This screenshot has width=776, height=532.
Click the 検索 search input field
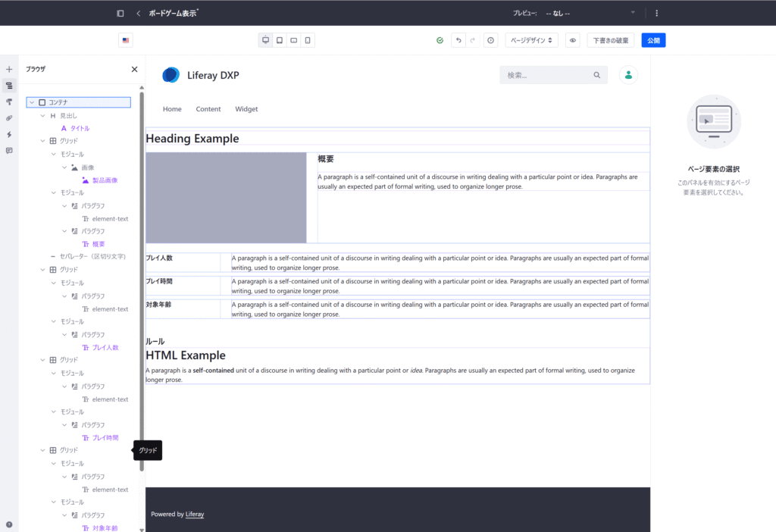pyautogui.click(x=547, y=75)
